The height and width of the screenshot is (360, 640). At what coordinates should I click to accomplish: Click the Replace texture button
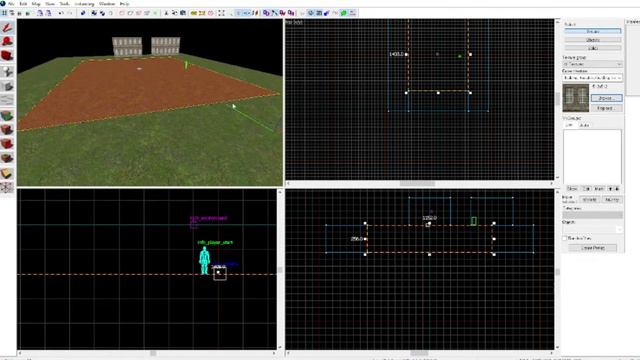(x=606, y=108)
